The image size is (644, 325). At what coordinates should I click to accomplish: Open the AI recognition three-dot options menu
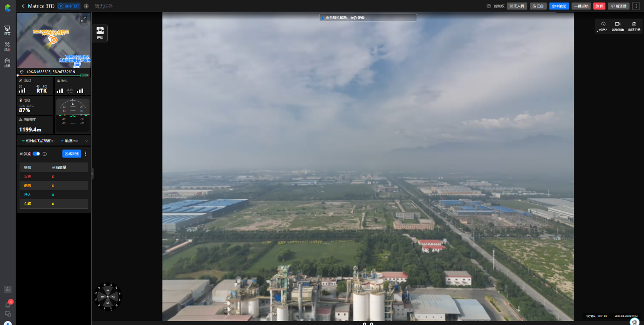(85, 153)
